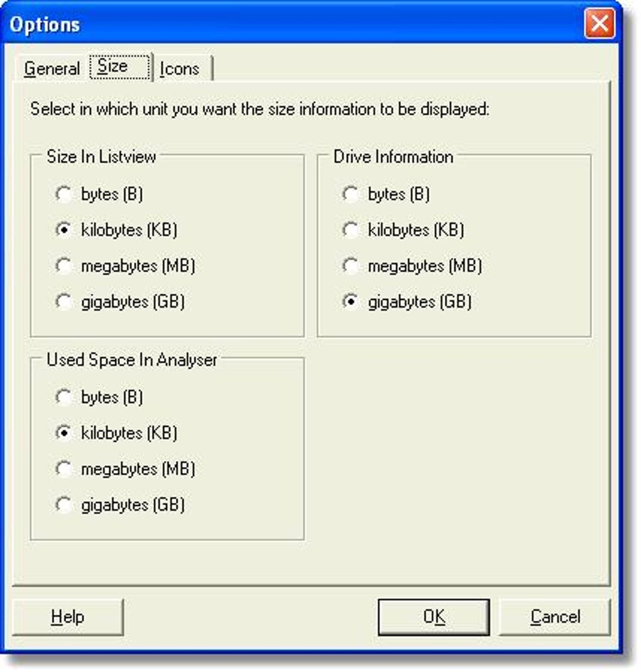The image size is (641, 672).
Task: Select kilobytes (KB) under Drive Information
Action: (350, 230)
